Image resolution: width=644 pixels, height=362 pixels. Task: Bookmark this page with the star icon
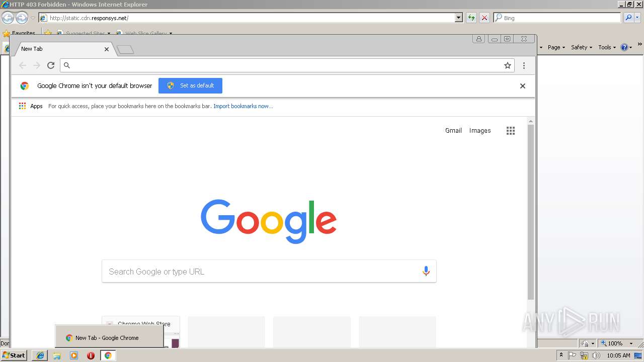(508, 65)
